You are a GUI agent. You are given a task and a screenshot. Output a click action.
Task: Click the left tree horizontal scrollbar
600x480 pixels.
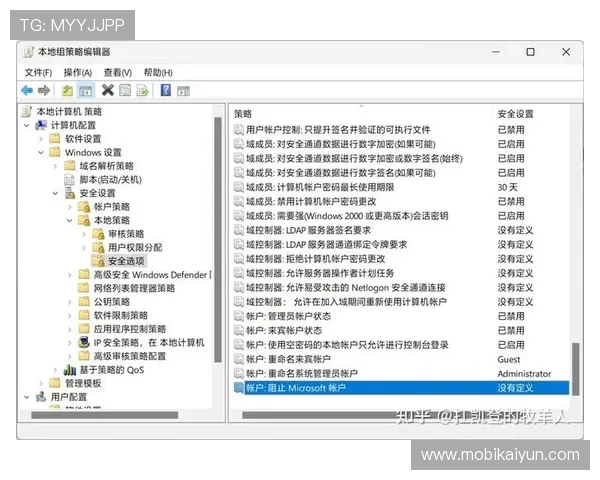(104, 415)
